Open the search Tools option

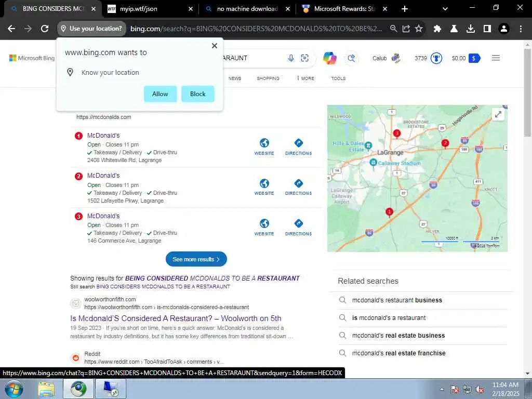click(x=338, y=78)
